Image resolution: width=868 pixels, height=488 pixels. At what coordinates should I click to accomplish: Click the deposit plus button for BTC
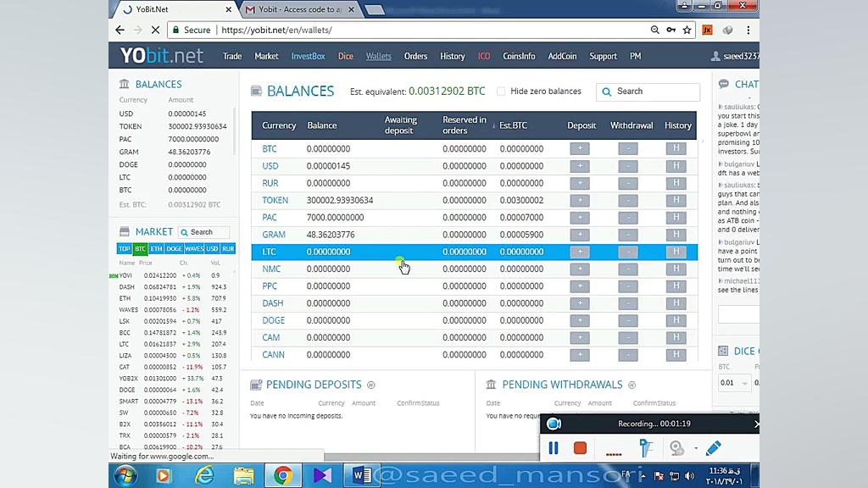(580, 149)
